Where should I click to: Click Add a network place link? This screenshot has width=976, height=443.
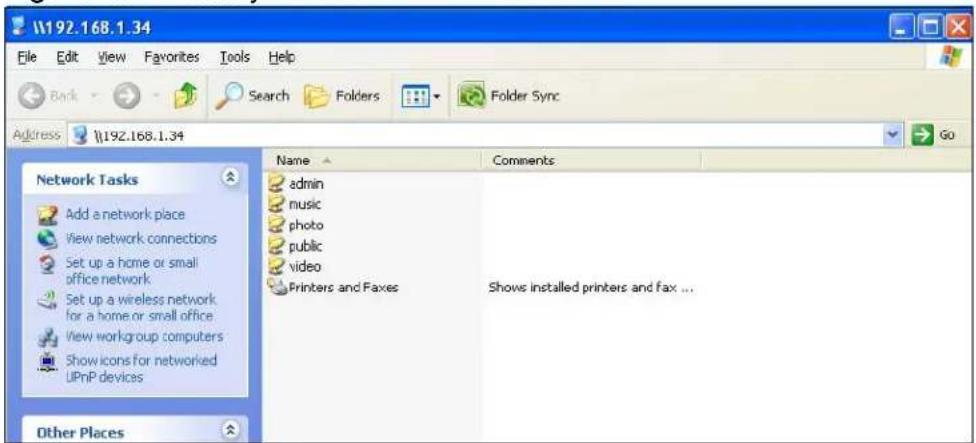125,215
